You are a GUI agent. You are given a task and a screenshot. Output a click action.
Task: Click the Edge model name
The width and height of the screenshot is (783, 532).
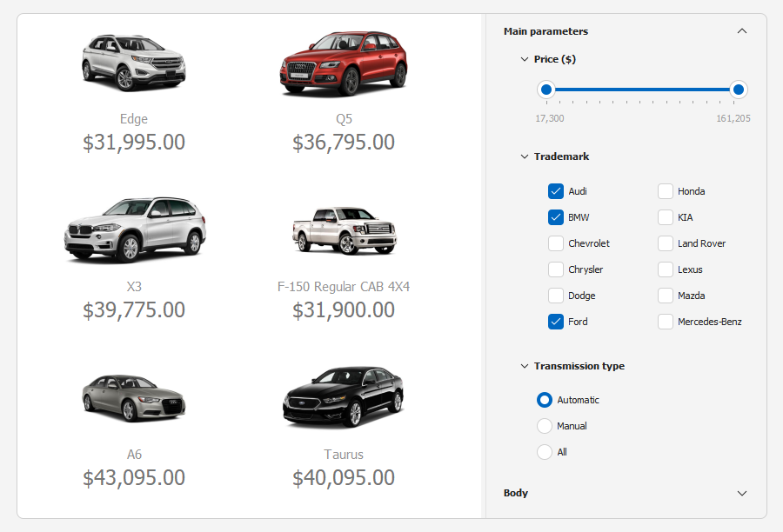pos(134,119)
